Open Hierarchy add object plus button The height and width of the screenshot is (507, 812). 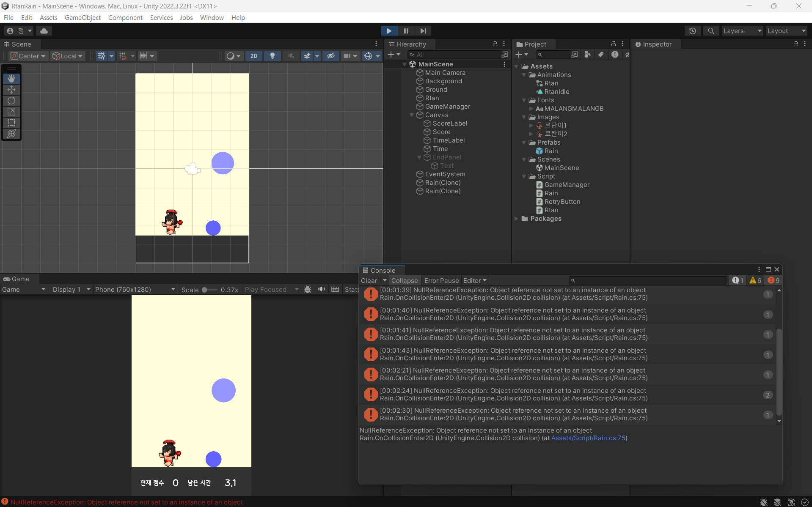pyautogui.click(x=394, y=55)
